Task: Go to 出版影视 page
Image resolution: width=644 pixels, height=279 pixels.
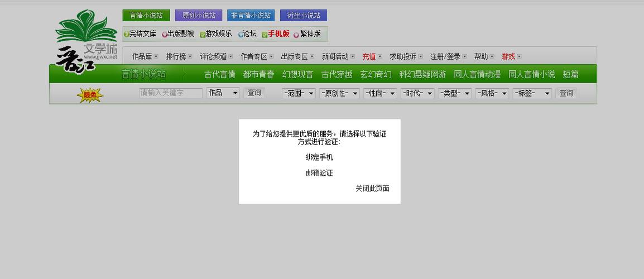Action: pos(181,34)
